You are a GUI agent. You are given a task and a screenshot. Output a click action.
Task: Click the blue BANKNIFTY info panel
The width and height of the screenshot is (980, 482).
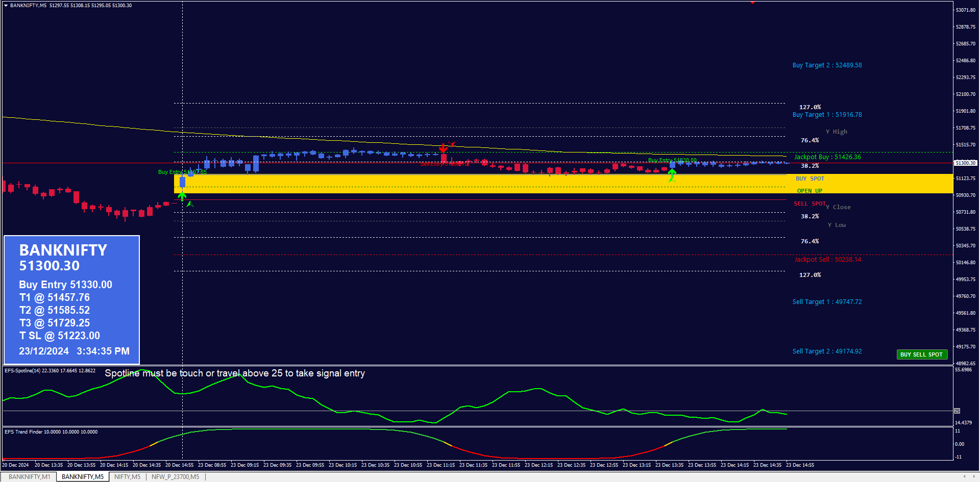point(71,300)
